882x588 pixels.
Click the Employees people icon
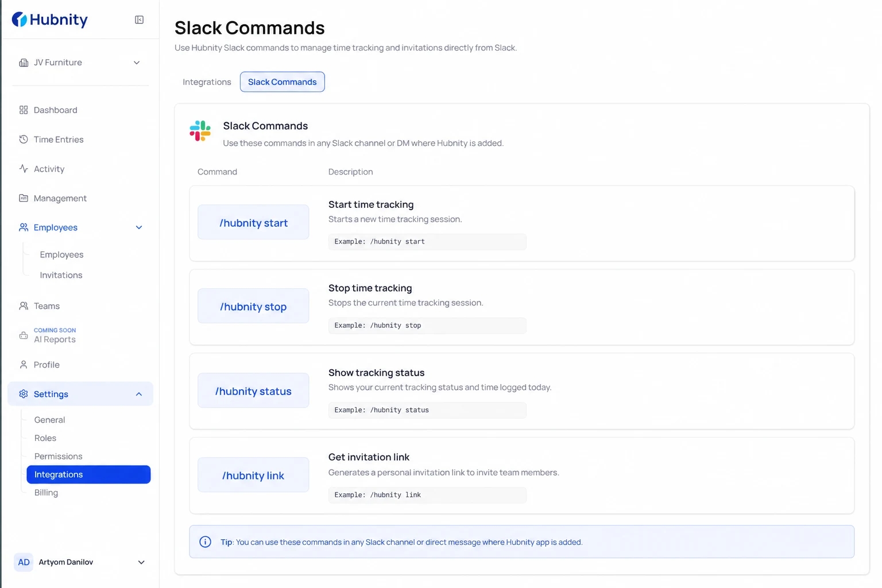pyautogui.click(x=24, y=227)
